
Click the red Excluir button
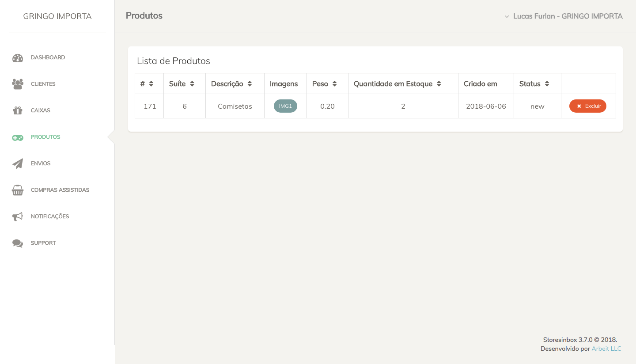(x=588, y=106)
